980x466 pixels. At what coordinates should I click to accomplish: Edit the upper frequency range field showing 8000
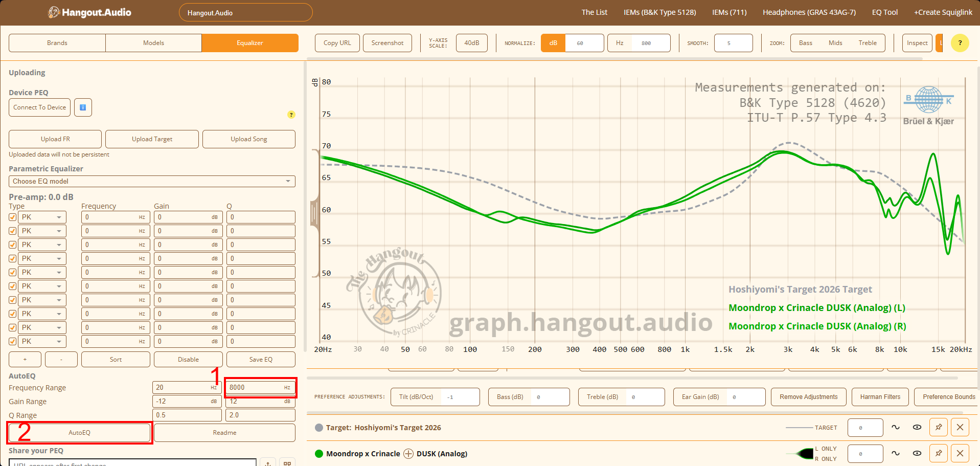tap(258, 387)
